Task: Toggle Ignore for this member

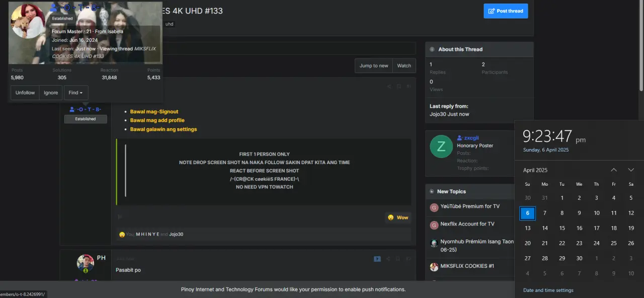Action: (51, 93)
